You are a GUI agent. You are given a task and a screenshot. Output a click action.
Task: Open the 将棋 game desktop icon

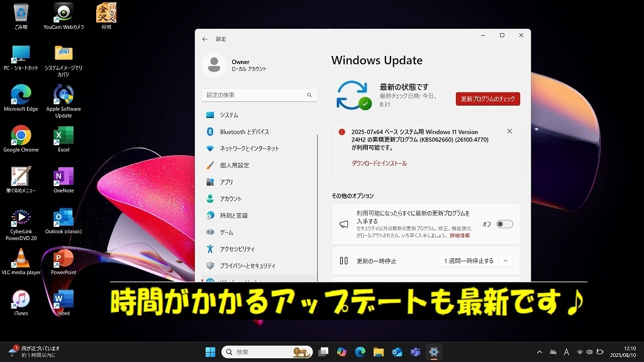click(106, 16)
